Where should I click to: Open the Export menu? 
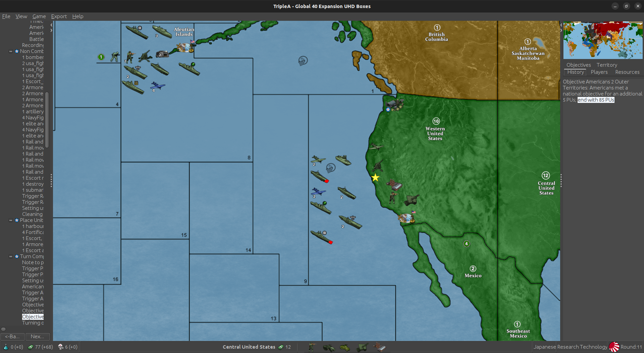coord(59,16)
